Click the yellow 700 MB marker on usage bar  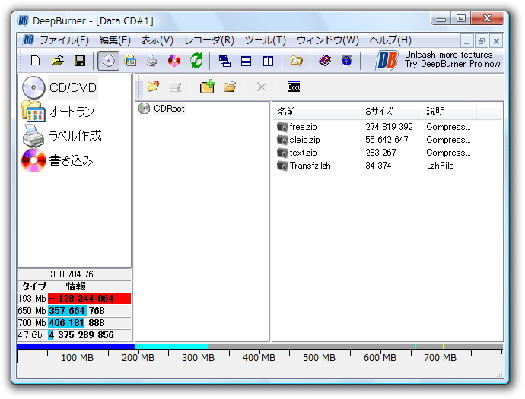tap(443, 346)
